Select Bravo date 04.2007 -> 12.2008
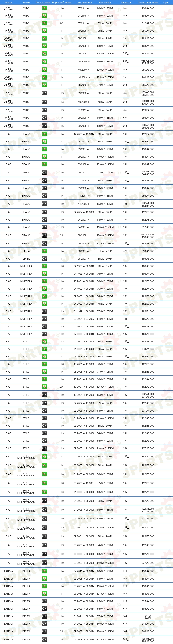Image resolution: width=173 pixels, height=644 pixels. (84, 212)
